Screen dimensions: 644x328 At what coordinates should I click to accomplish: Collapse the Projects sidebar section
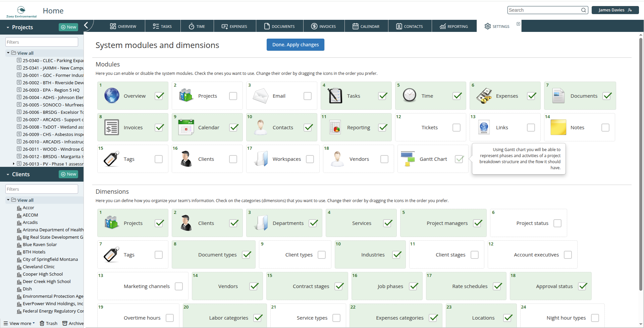[x=8, y=27]
